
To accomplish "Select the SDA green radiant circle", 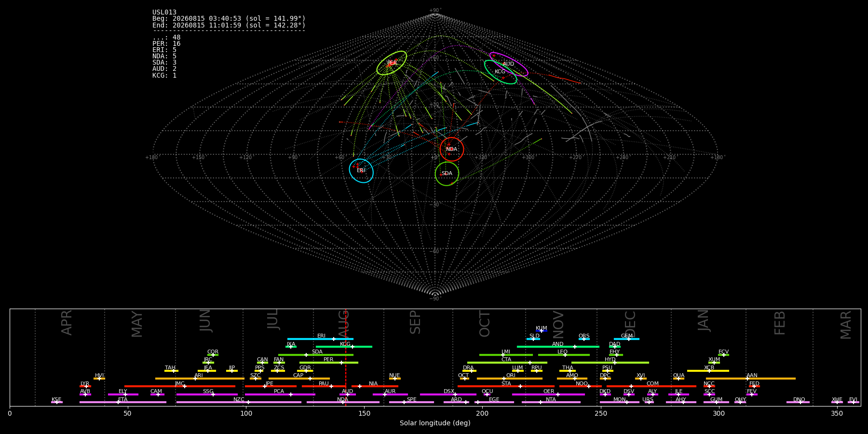I will (x=447, y=174).
